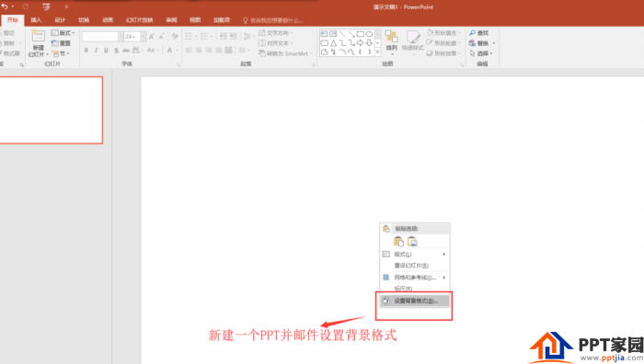Open 快速样式 Quick Styles gallery
The width and height of the screenshot is (644, 364).
coord(412,42)
